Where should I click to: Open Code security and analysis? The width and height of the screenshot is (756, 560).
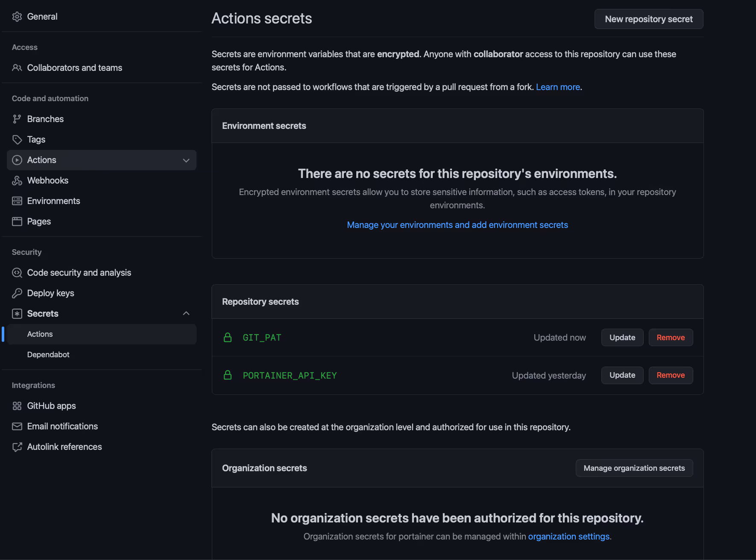(x=102, y=273)
